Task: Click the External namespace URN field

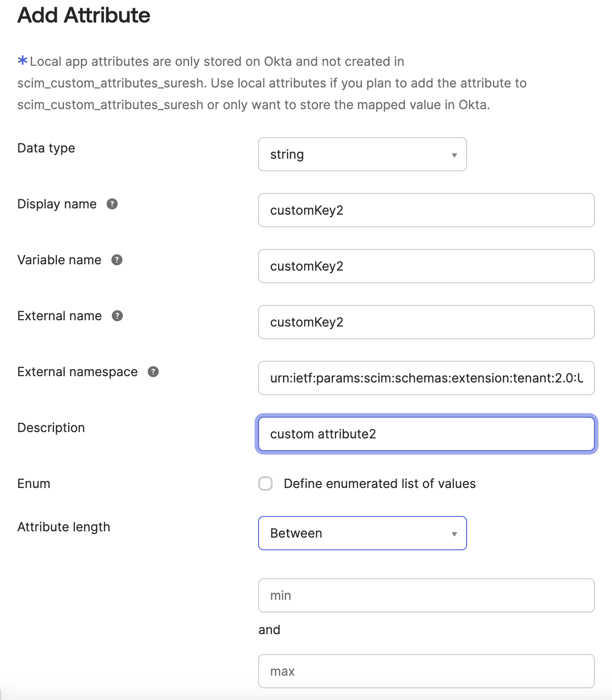Action: [x=426, y=378]
